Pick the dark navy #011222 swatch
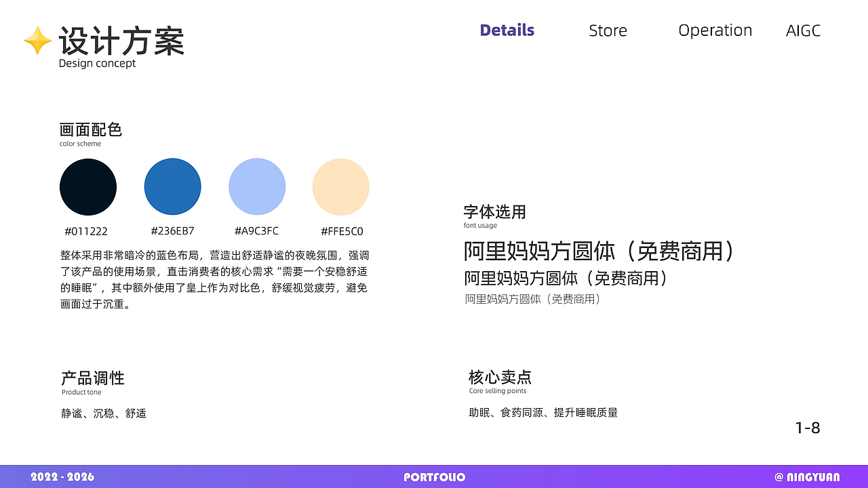The width and height of the screenshot is (868, 488). (88, 187)
